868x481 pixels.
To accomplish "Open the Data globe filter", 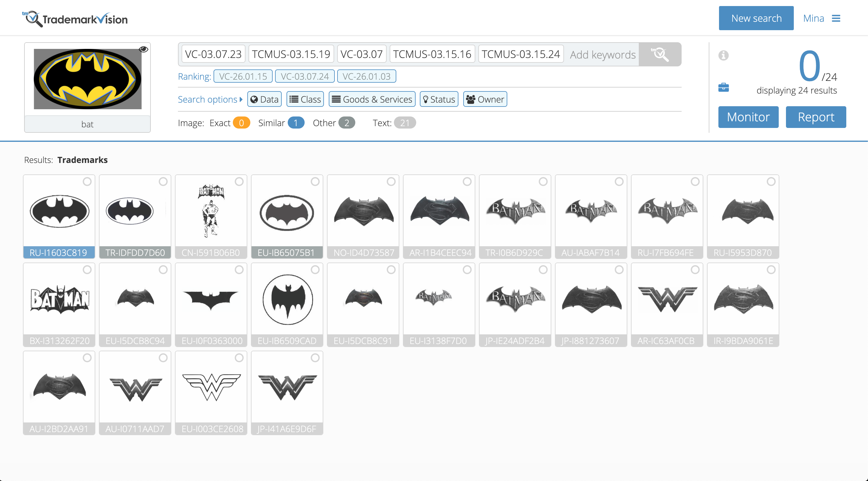I will pos(265,99).
